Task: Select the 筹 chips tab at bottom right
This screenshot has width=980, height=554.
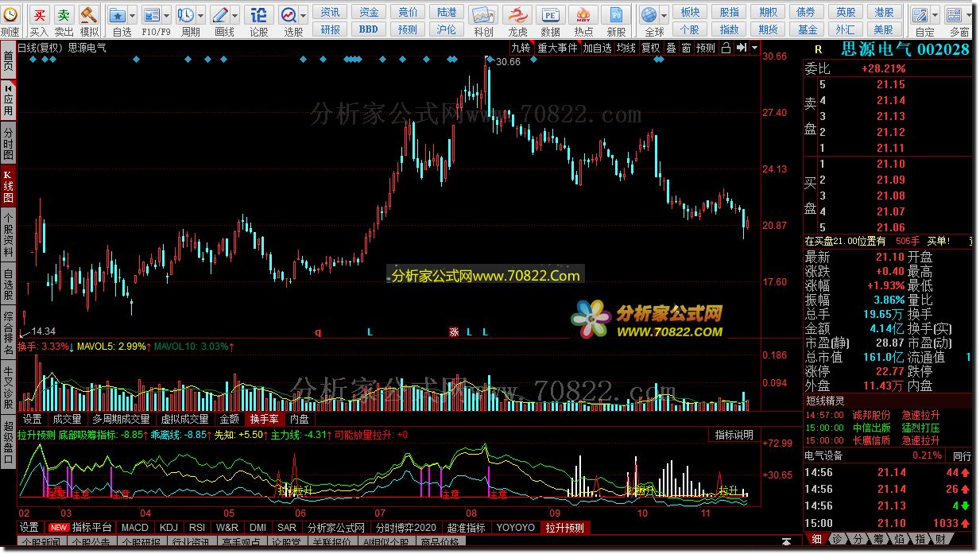Action: (x=878, y=539)
